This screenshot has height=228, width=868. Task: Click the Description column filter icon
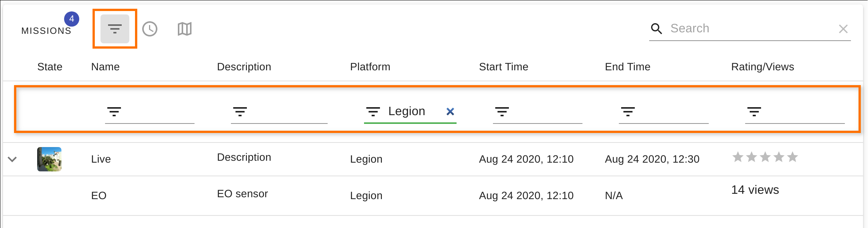pyautogui.click(x=240, y=112)
